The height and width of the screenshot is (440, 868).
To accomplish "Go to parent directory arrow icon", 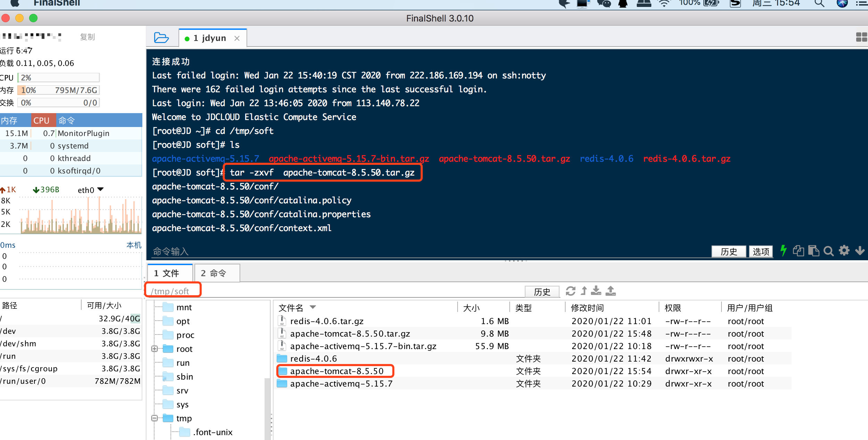I will [584, 291].
